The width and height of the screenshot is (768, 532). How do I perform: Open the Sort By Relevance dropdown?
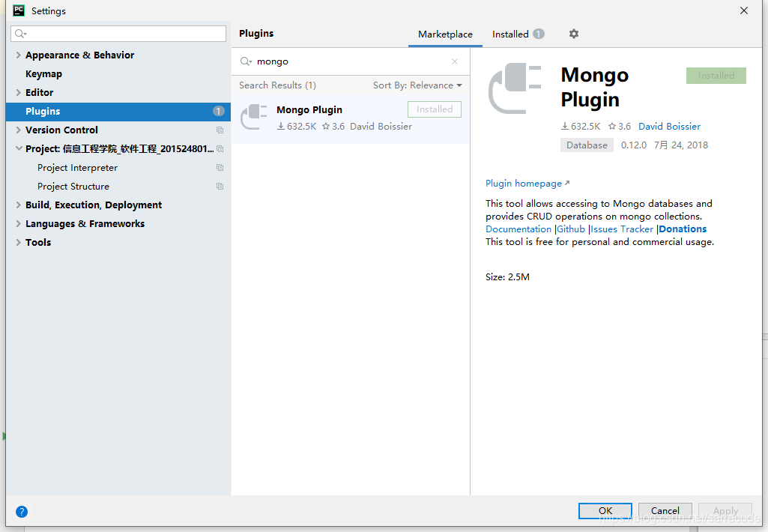[417, 85]
